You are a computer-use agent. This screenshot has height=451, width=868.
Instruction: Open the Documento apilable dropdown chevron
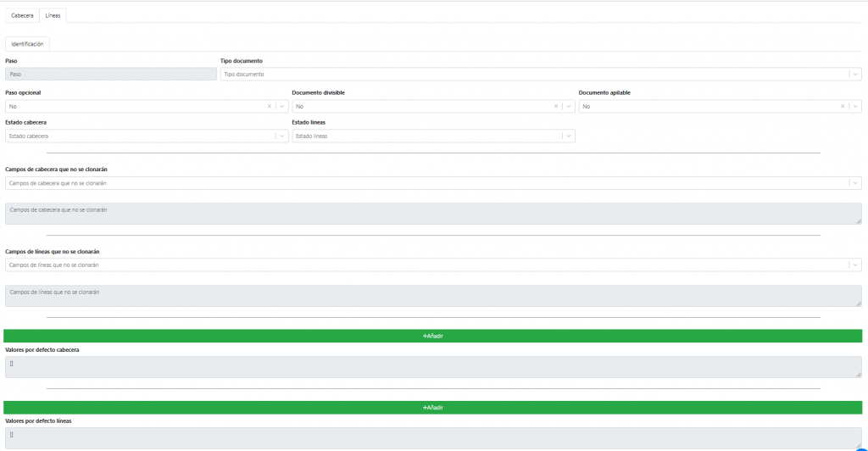pos(854,107)
